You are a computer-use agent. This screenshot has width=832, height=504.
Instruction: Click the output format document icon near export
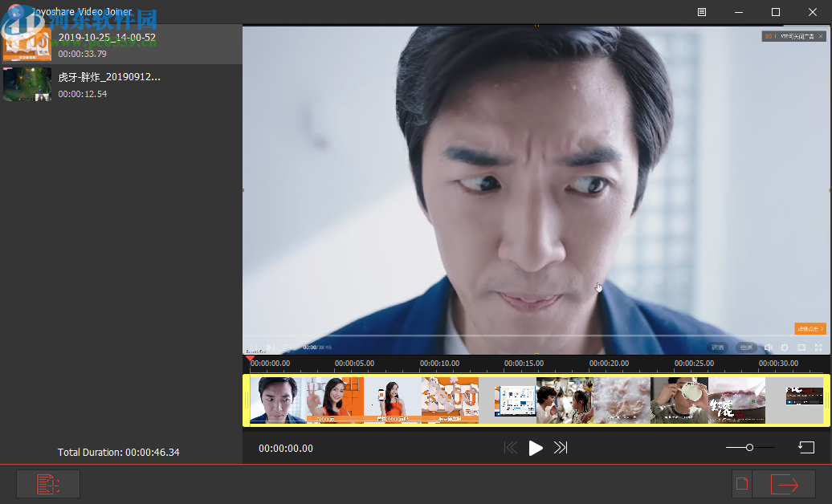tap(741, 483)
